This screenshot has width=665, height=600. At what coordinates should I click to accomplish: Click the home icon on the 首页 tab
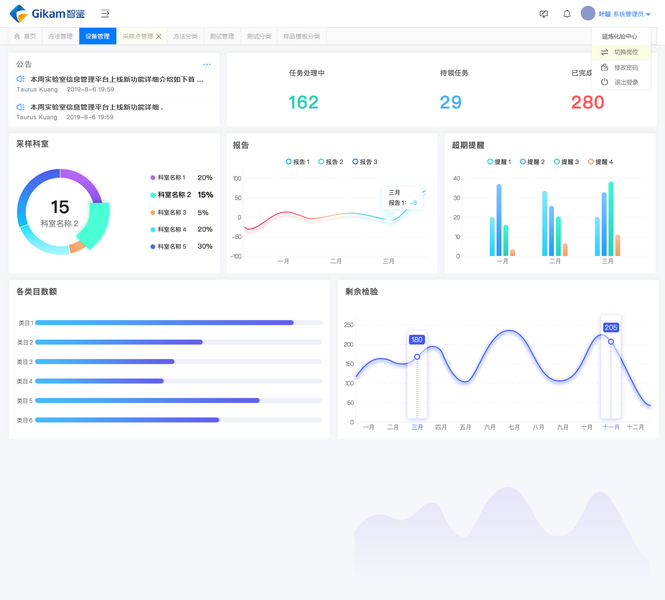(17, 36)
